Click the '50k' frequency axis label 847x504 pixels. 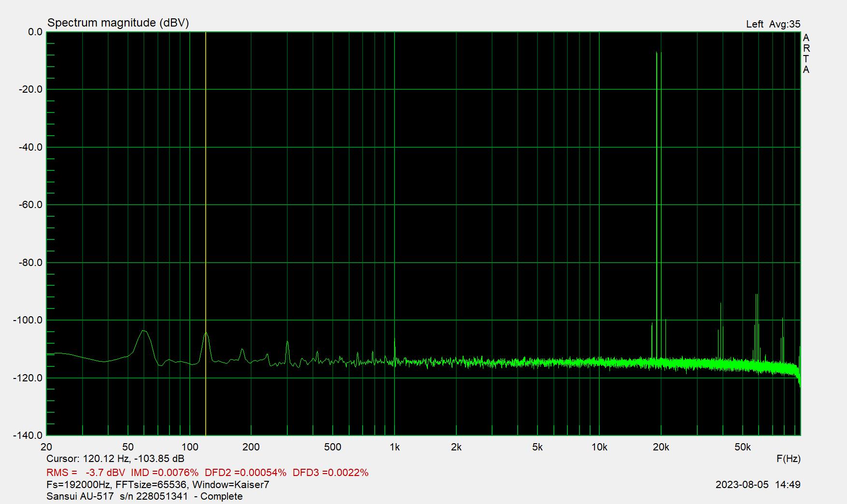pyautogui.click(x=743, y=447)
